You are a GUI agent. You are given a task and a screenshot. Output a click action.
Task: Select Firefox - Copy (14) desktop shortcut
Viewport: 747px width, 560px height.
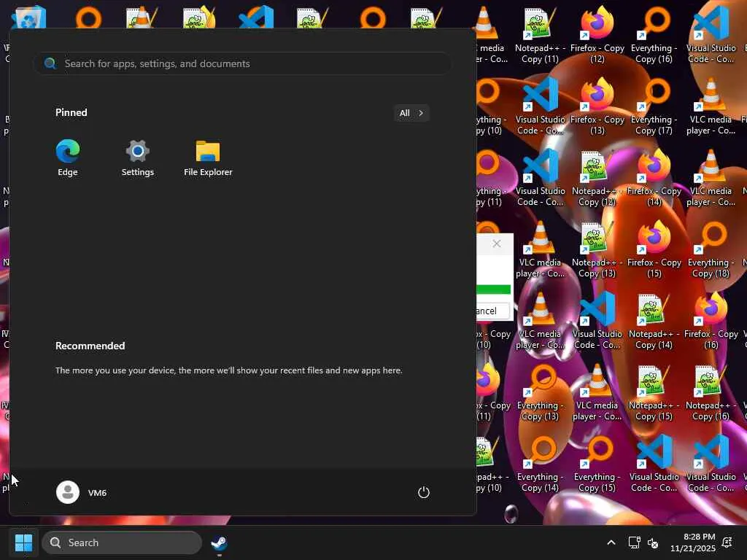[654, 178]
